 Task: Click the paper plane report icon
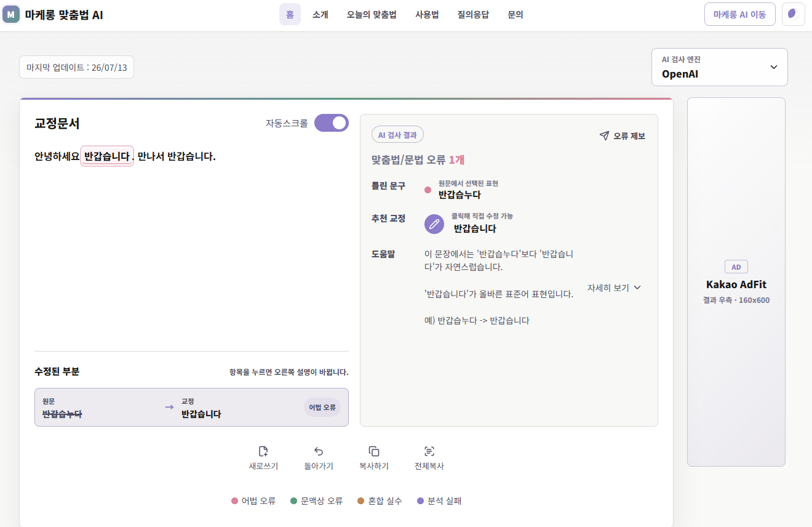coord(604,136)
